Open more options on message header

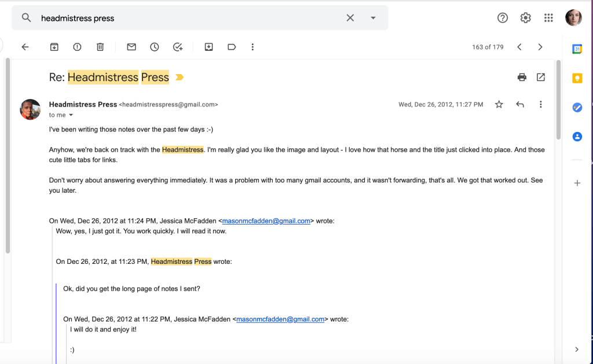point(540,105)
